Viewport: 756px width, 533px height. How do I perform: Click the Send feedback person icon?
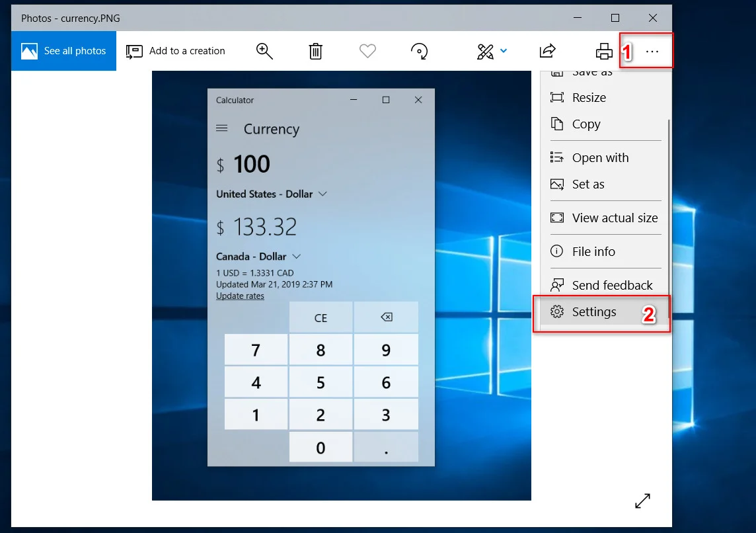pyautogui.click(x=557, y=285)
